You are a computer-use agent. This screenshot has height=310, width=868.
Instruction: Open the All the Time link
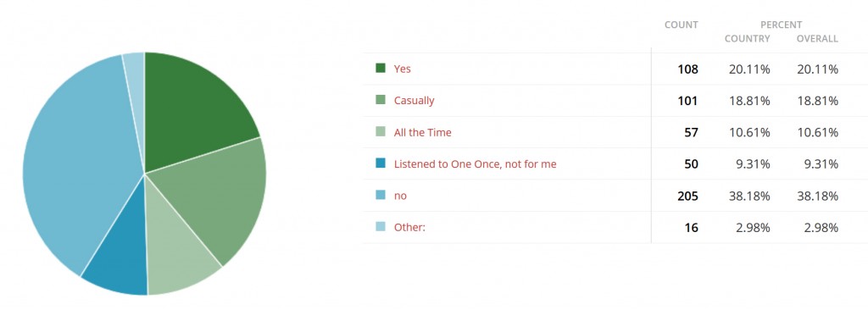tap(422, 132)
